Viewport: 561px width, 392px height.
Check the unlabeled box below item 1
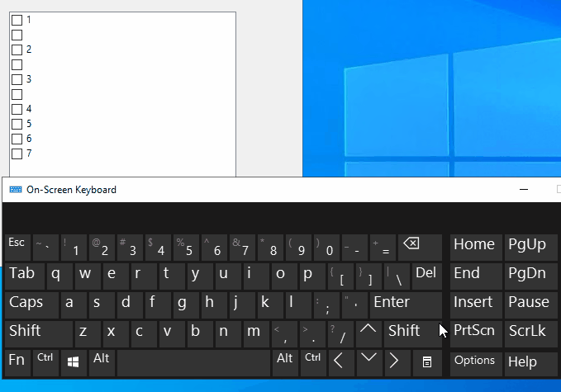pos(17,35)
